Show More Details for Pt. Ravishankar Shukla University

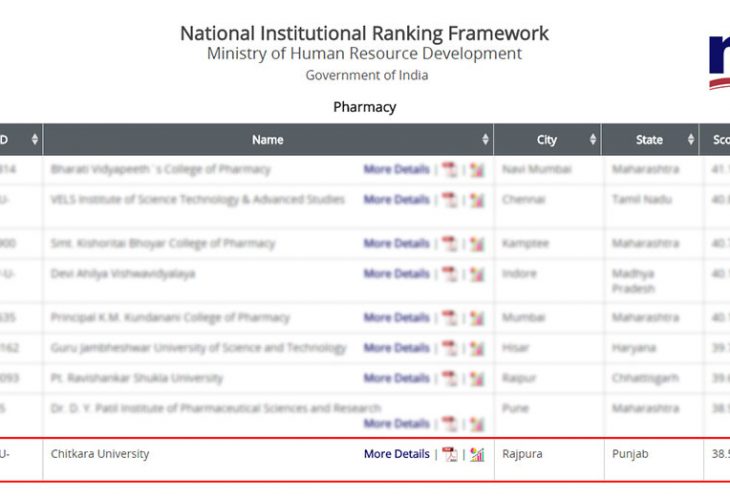coord(396,379)
